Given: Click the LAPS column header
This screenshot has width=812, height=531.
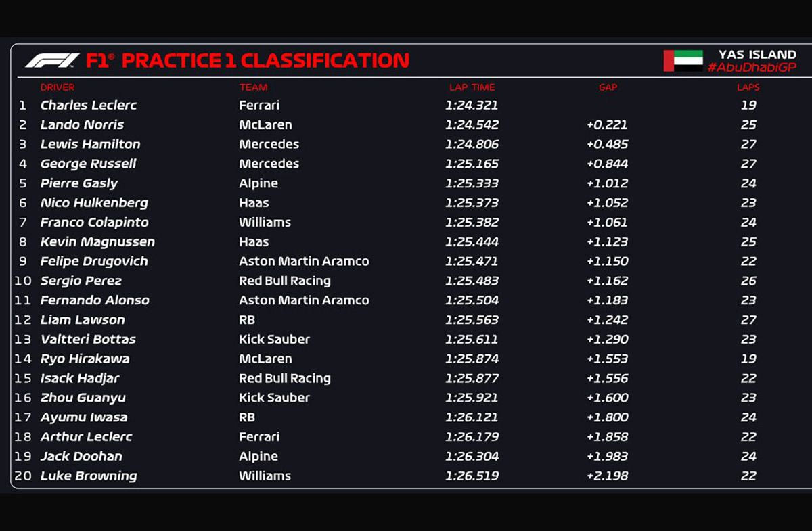Looking at the screenshot, I should (x=748, y=87).
